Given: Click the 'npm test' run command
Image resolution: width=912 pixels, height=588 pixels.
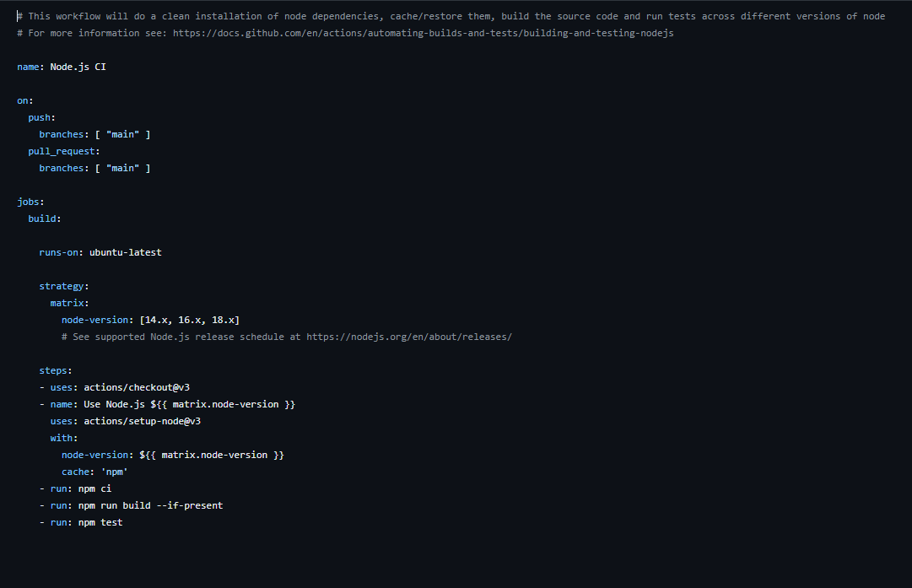Looking at the screenshot, I should click(x=100, y=522).
